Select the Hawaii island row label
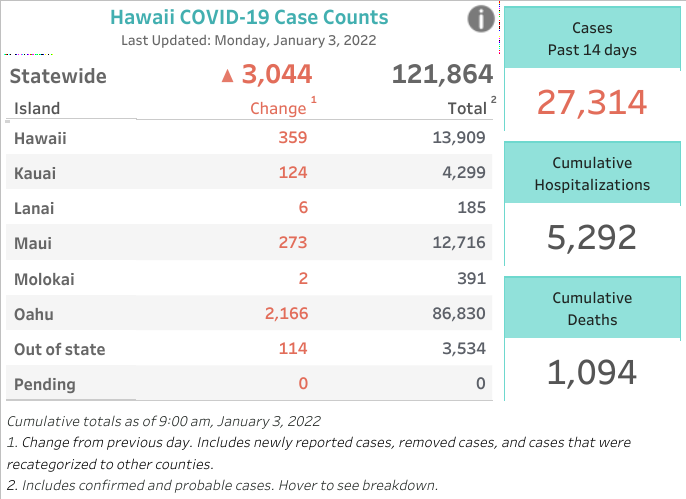Image resolution: width=686 pixels, height=499 pixels. click(x=40, y=138)
